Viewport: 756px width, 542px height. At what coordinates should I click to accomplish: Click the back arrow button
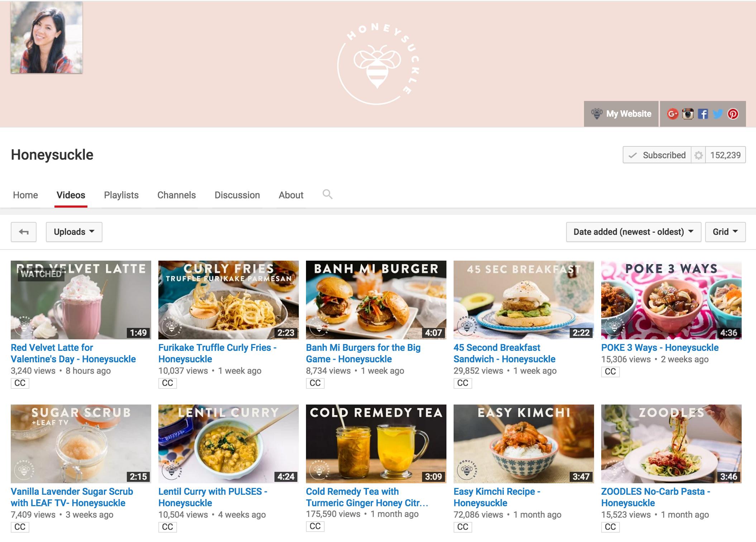[24, 232]
